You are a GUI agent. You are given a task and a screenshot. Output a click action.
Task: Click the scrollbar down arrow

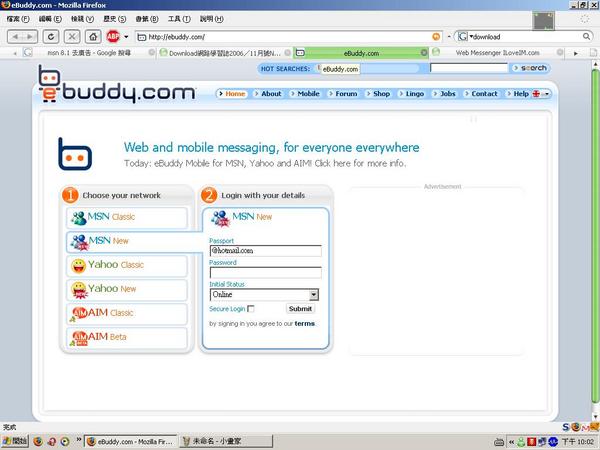[x=595, y=417]
